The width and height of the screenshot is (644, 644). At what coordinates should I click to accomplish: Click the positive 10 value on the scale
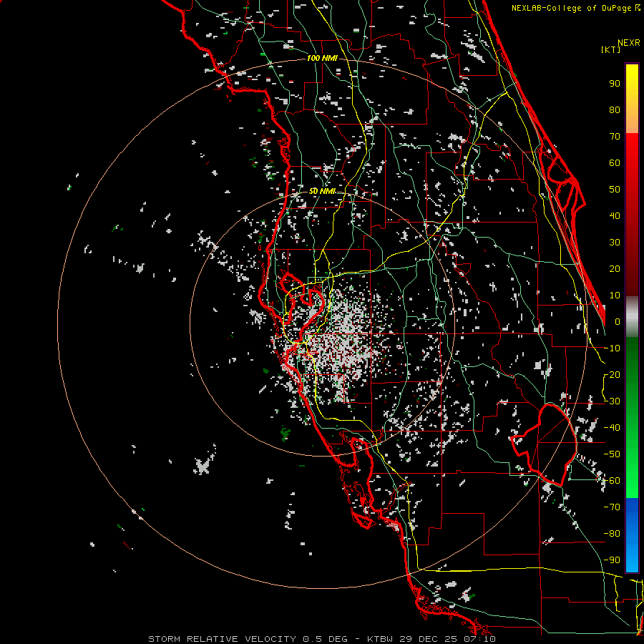tap(615, 296)
